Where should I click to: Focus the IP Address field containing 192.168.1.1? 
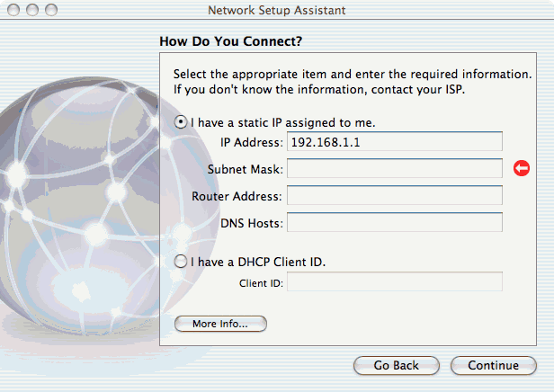pos(395,142)
